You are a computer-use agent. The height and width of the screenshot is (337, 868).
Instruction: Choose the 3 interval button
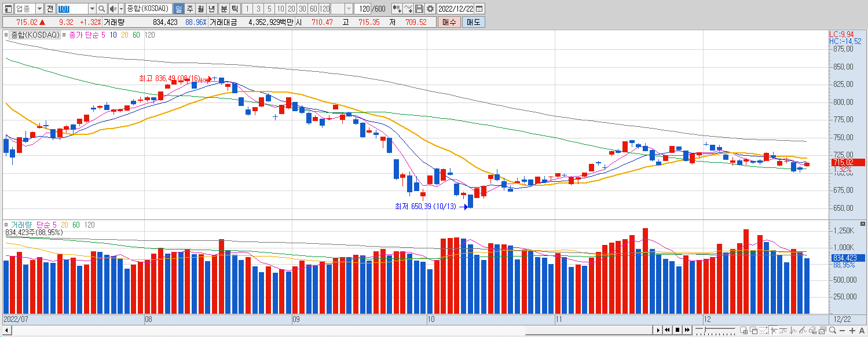click(x=258, y=9)
